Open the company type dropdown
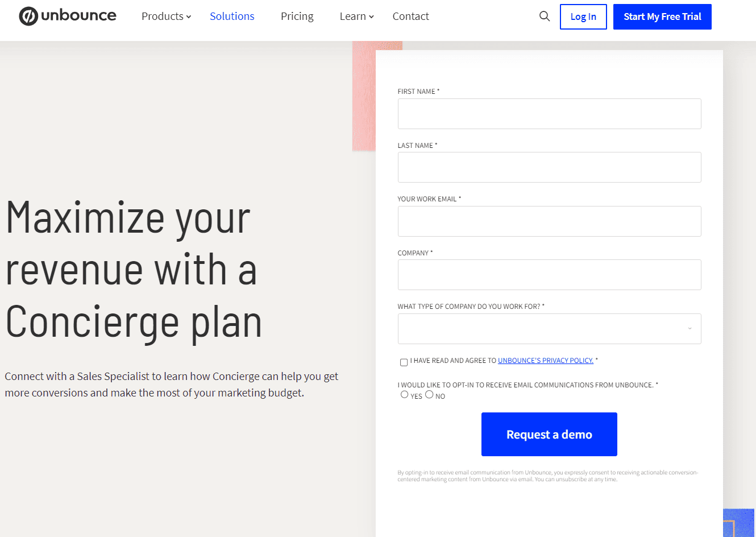Viewport: 756px width, 537px height. (550, 329)
